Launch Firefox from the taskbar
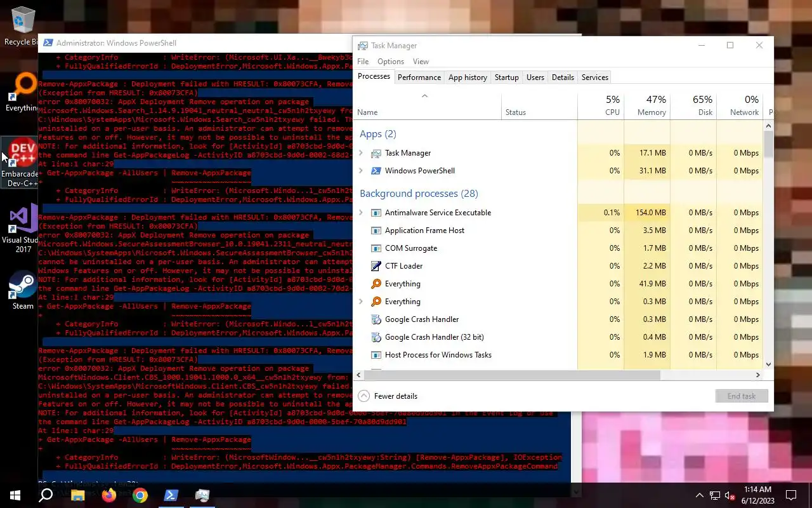This screenshot has width=812, height=508. tap(108, 495)
